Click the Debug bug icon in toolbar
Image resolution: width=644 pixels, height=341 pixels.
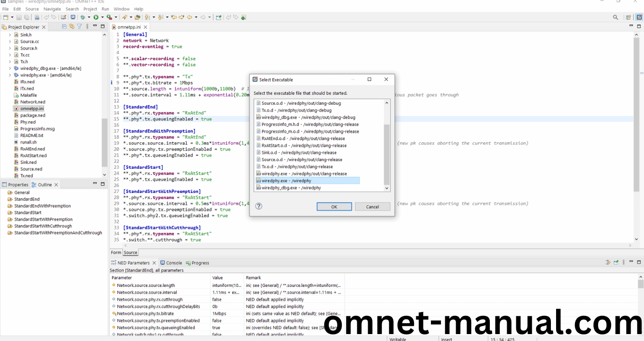(x=82, y=17)
